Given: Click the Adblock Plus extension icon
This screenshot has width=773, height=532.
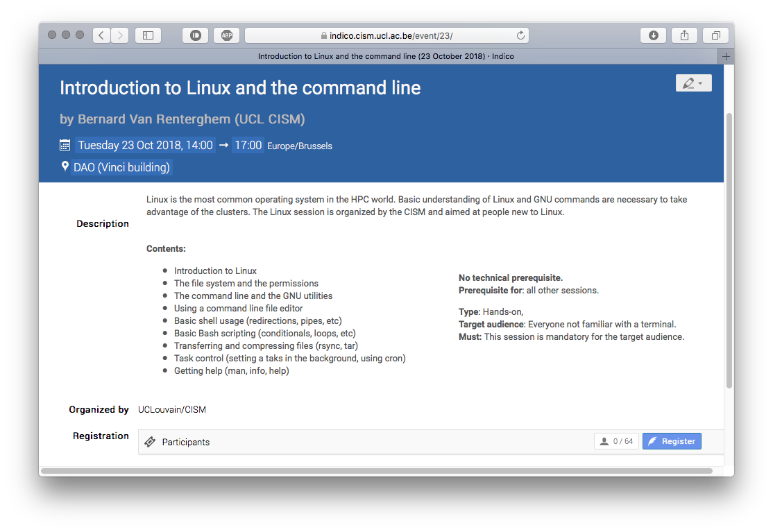Looking at the screenshot, I should [226, 35].
